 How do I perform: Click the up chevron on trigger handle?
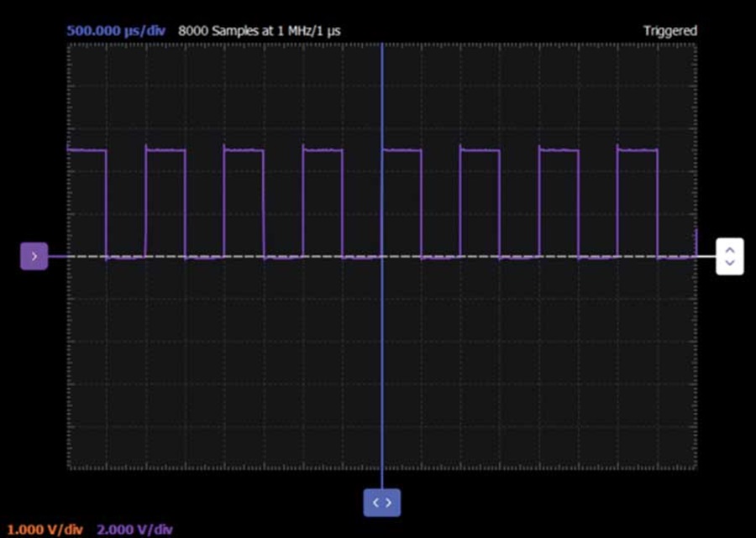coord(730,250)
